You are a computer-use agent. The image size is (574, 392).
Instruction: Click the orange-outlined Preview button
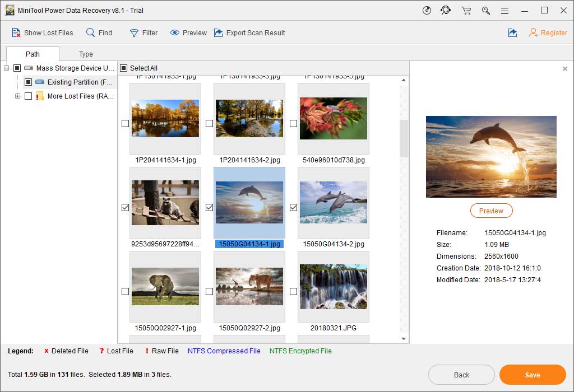(491, 211)
